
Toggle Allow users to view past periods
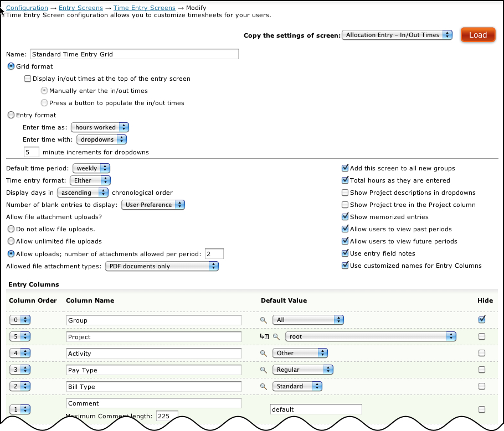point(345,229)
